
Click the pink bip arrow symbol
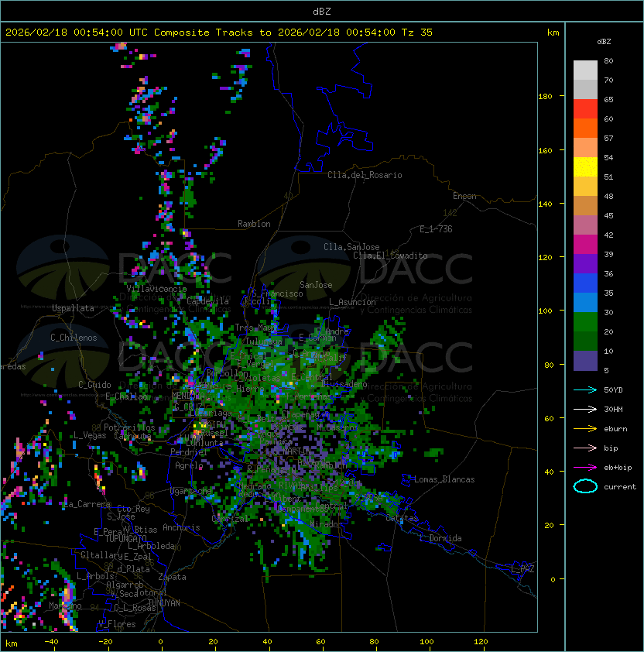point(585,448)
